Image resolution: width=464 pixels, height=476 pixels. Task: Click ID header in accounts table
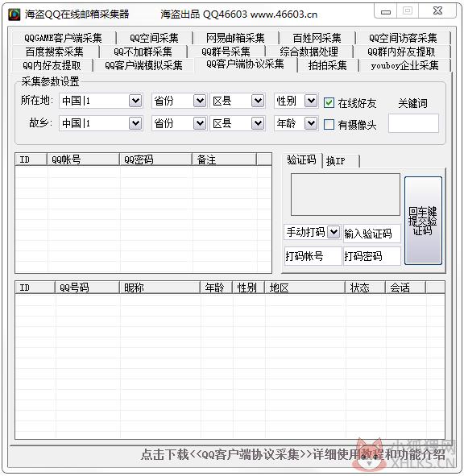[31, 159]
